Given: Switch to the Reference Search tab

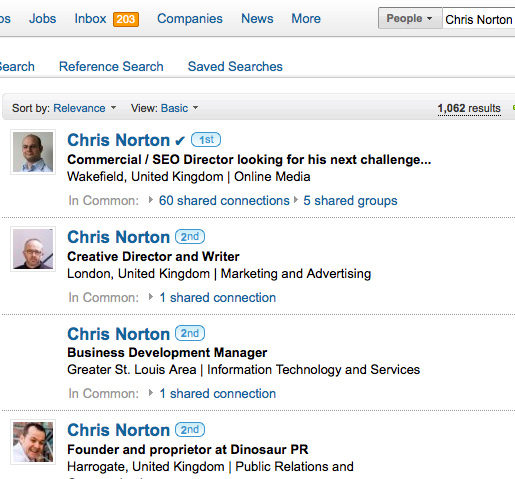Looking at the screenshot, I should pyautogui.click(x=111, y=66).
